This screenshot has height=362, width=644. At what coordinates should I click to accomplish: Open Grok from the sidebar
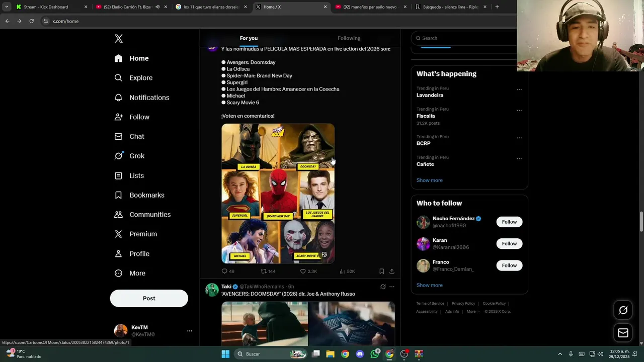(129, 156)
